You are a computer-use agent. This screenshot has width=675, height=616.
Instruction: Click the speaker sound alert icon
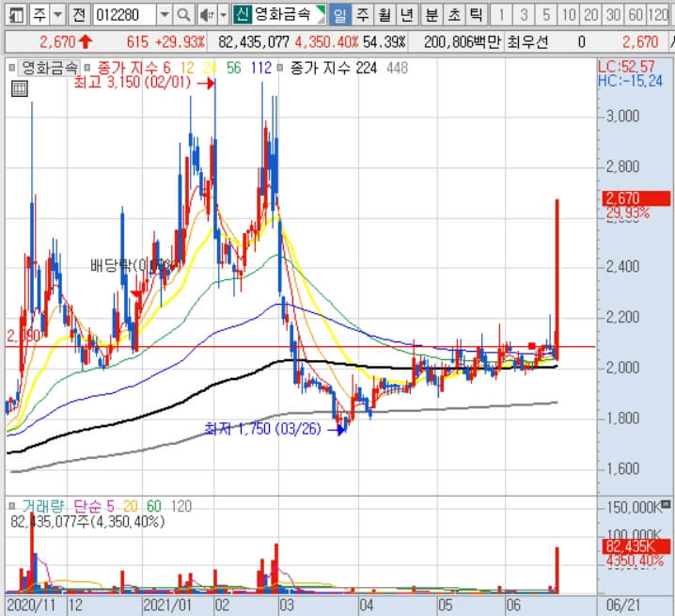pyautogui.click(x=207, y=15)
